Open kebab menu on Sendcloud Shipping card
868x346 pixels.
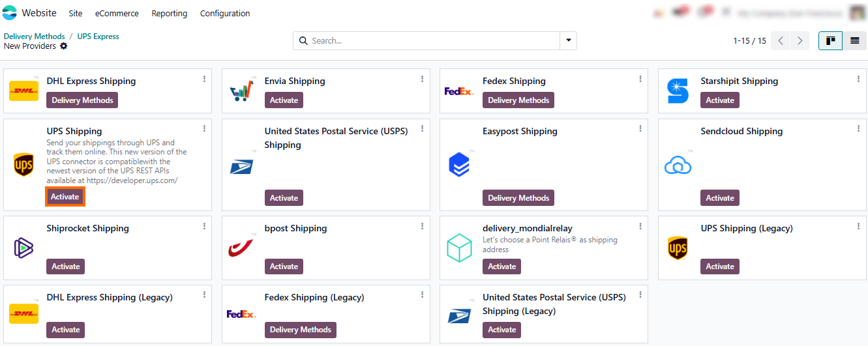click(858, 129)
